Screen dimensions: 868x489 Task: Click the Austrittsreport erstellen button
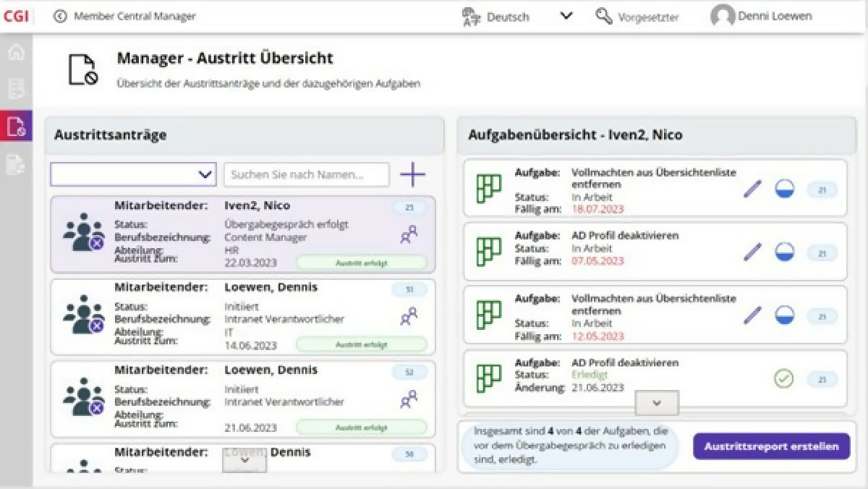771,446
